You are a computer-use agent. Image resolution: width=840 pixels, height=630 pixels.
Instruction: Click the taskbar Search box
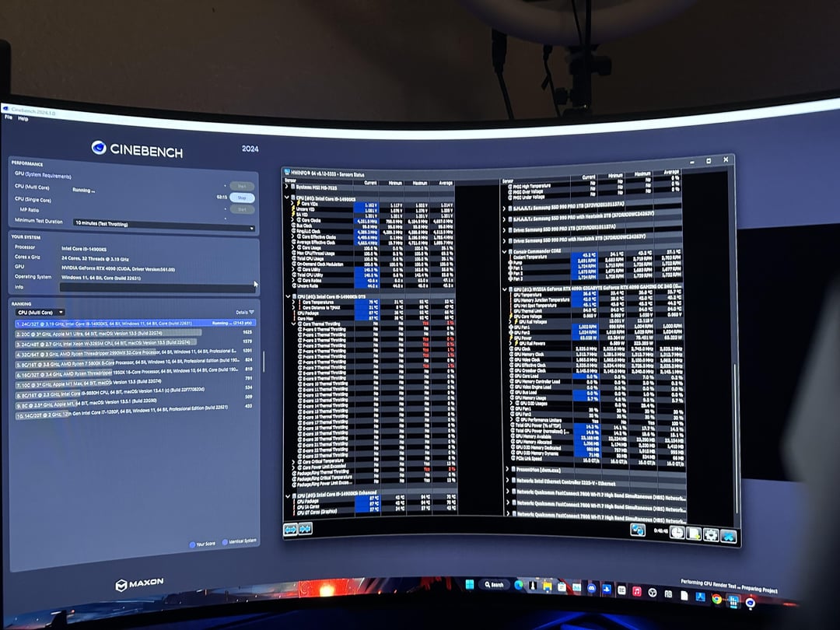[494, 584]
